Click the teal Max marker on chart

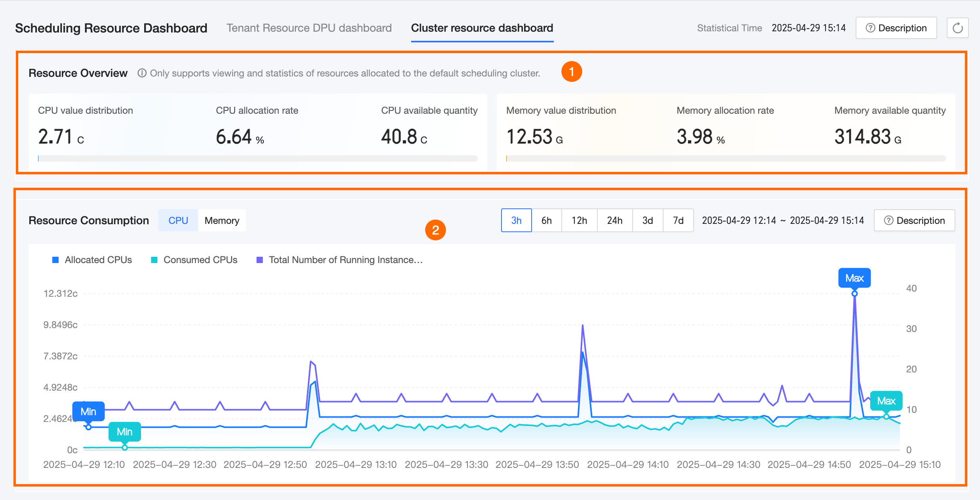(x=886, y=401)
